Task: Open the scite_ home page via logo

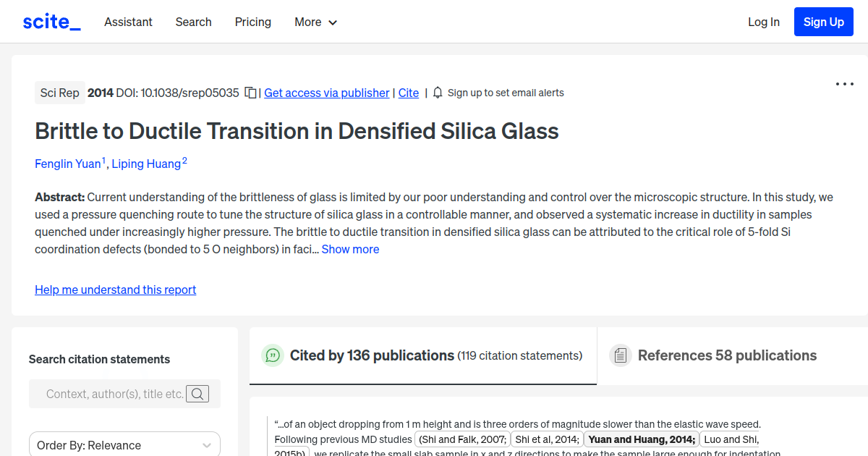Action: pos(51,21)
